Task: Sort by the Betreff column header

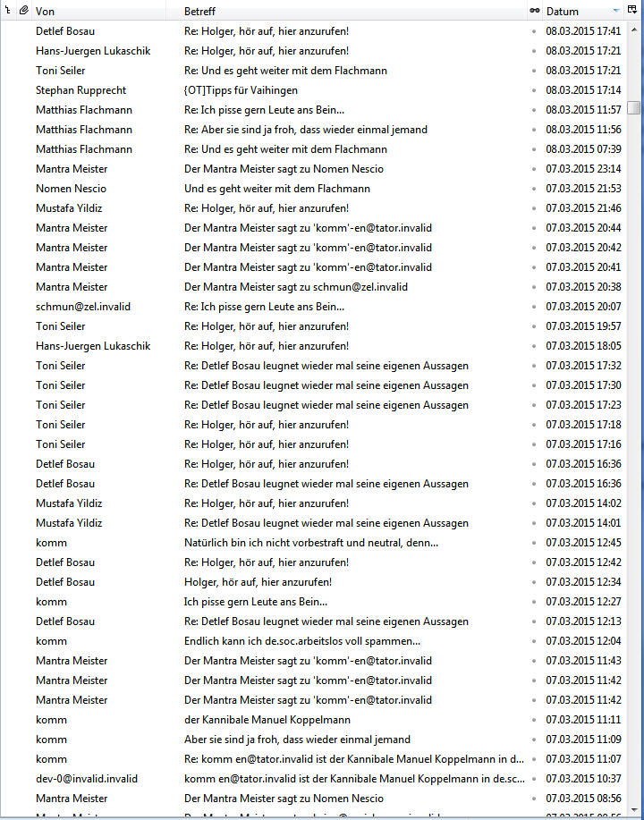Action: 199,11
